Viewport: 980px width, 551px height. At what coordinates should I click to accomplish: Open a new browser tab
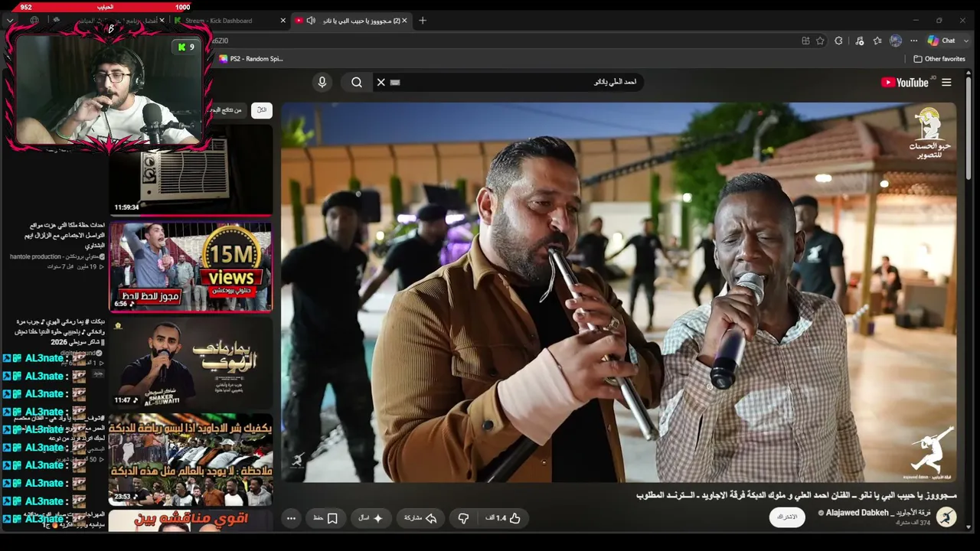(423, 21)
